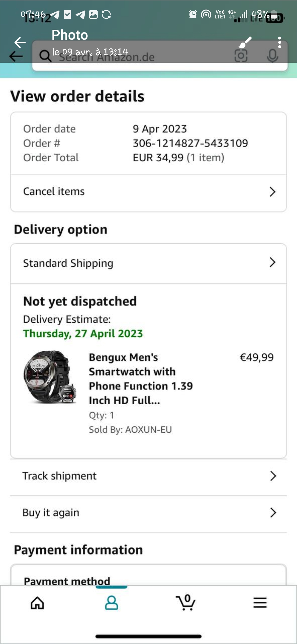The image size is (297, 644).
Task: Open the three-dot overflow menu
Action: coord(279,42)
